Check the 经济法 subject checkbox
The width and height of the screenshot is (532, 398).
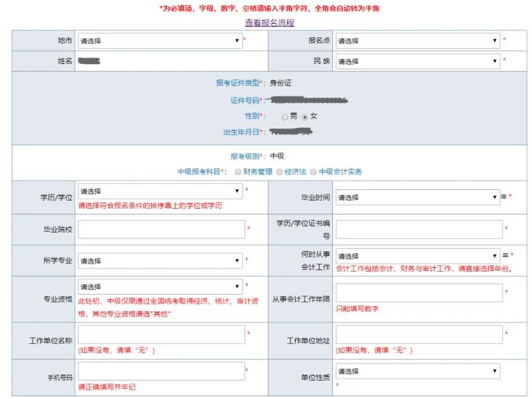pos(279,172)
